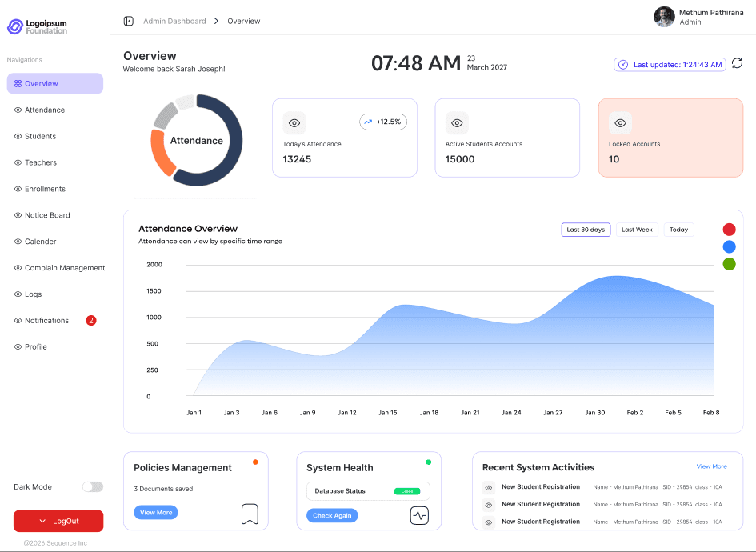Click the Attendance donut chart
The width and height of the screenshot is (756, 552).
click(196, 140)
